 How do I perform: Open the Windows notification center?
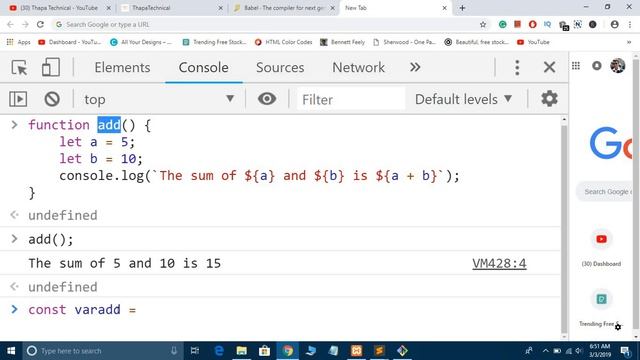coord(625,351)
